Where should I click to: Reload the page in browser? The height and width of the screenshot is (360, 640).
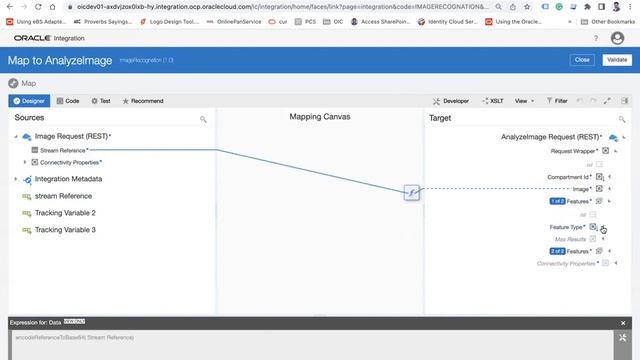coord(38,7)
